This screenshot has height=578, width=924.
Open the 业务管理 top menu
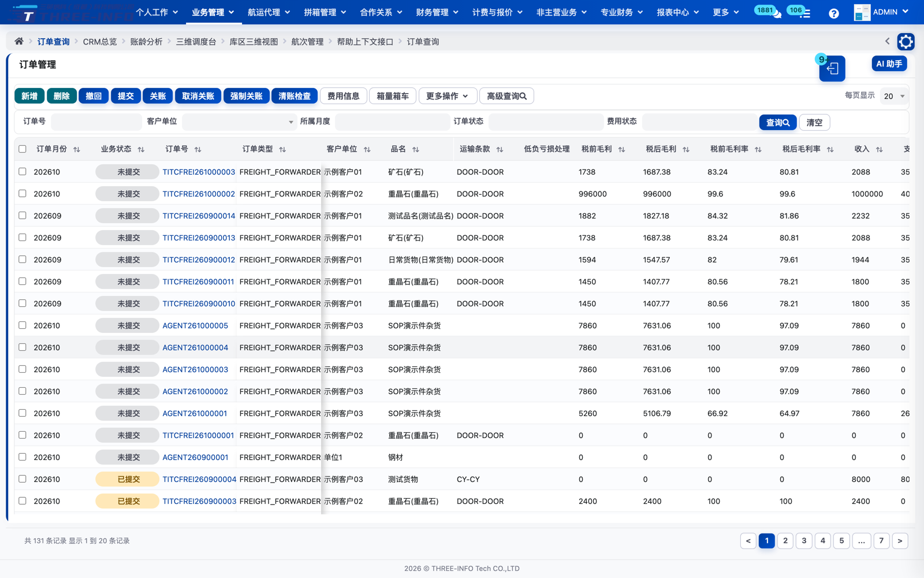click(x=213, y=12)
